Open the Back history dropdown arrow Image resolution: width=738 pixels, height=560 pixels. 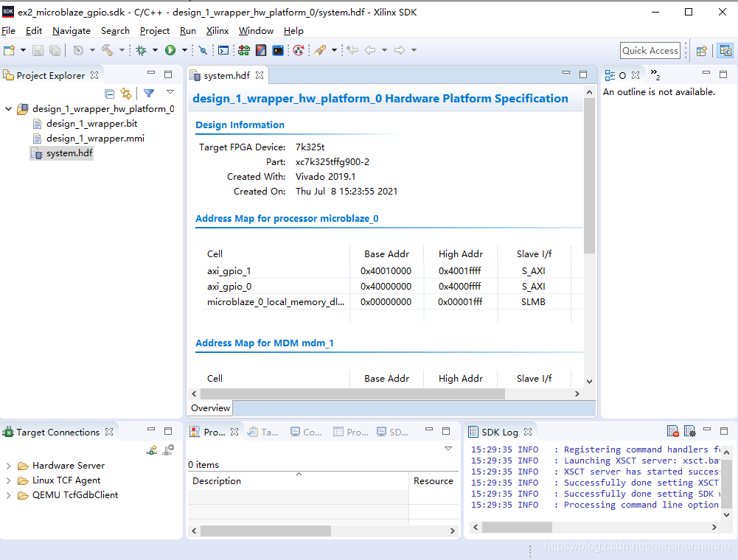384,50
